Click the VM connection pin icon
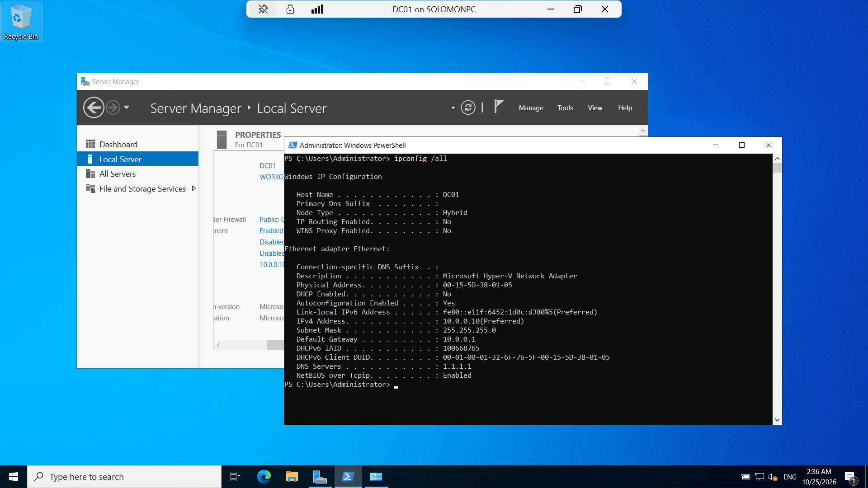This screenshot has height=488, width=868. point(263,9)
